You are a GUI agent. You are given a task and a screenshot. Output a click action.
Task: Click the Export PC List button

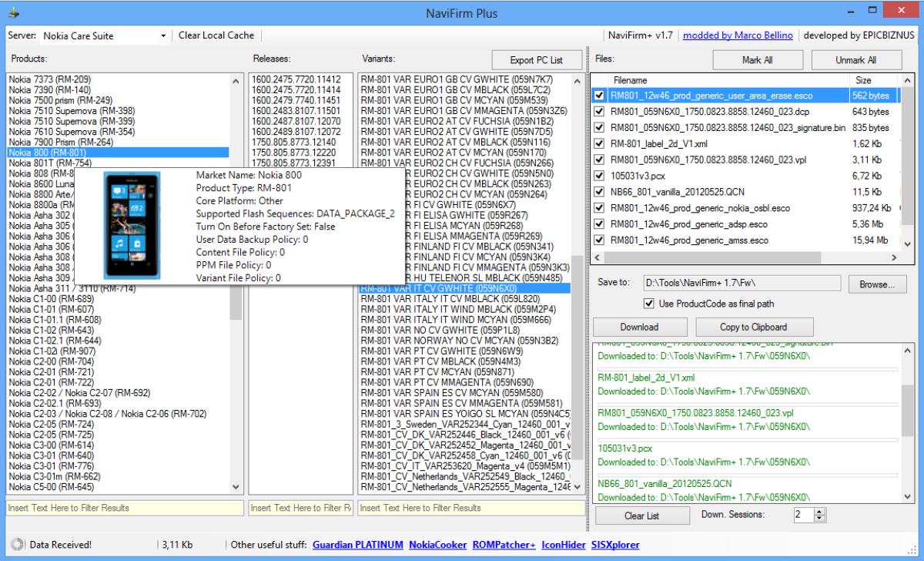pos(536,60)
